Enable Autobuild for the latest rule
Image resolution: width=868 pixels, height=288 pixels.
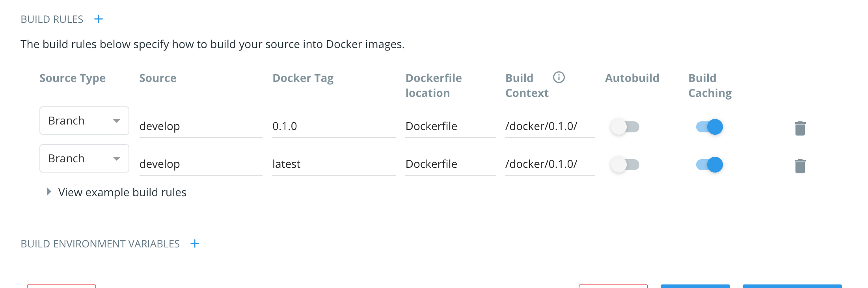625,165
